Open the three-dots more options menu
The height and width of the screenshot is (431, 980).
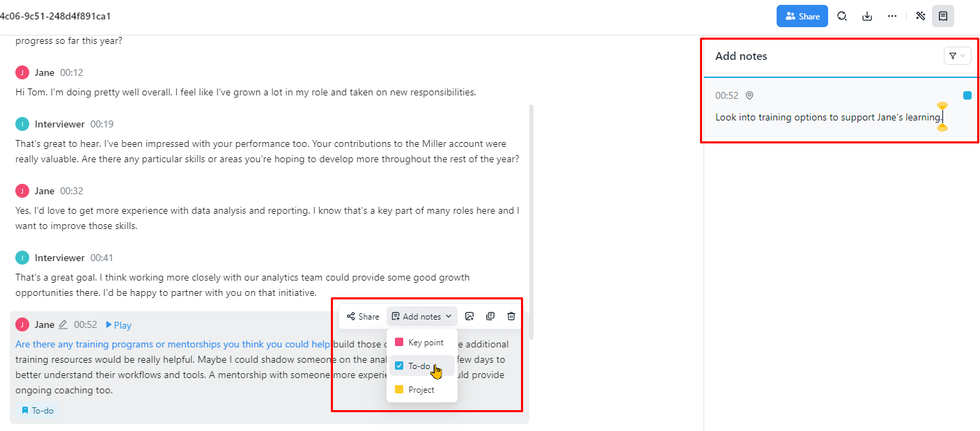tap(892, 16)
